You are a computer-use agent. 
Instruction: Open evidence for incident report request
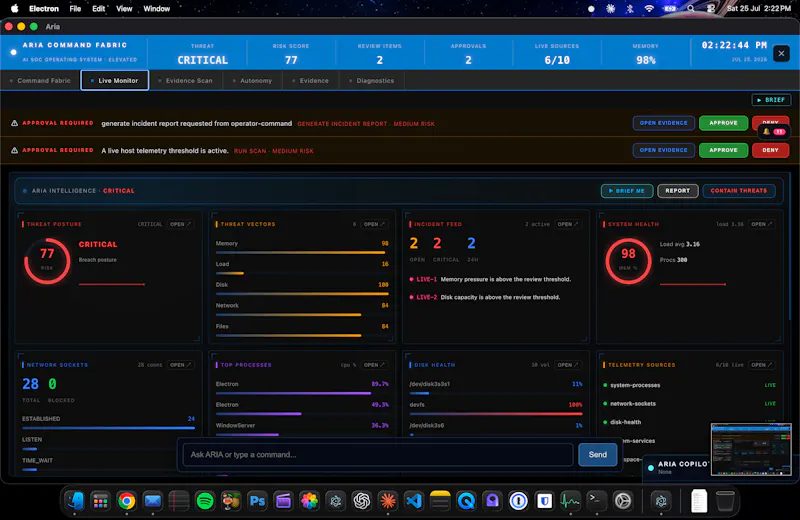[x=663, y=123]
